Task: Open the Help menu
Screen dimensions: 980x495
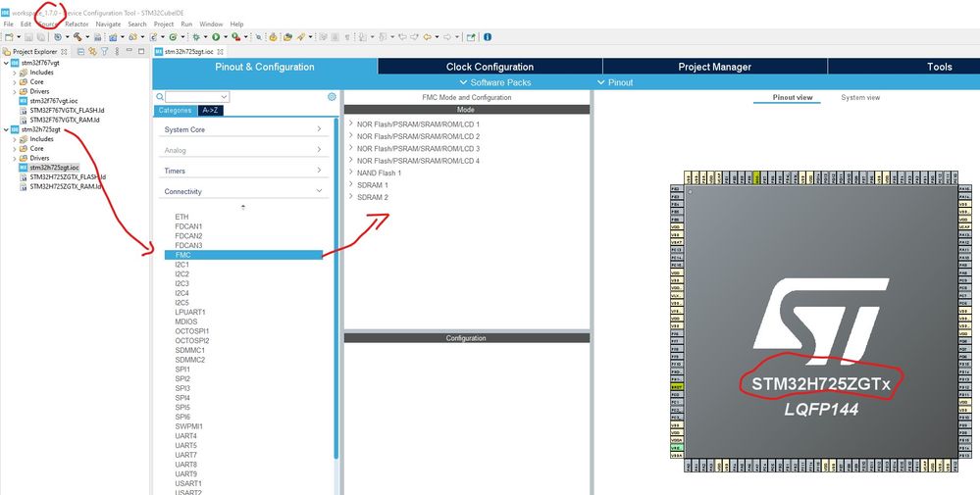Action: tap(236, 24)
